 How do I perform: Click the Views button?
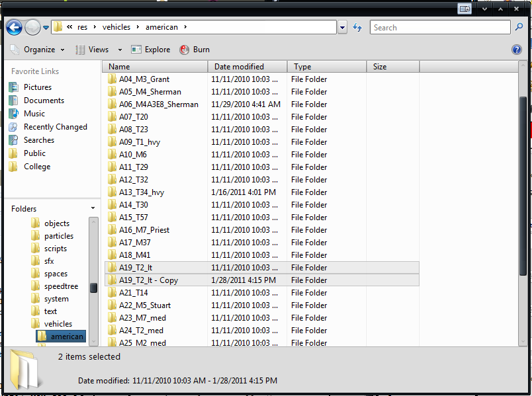click(x=92, y=50)
